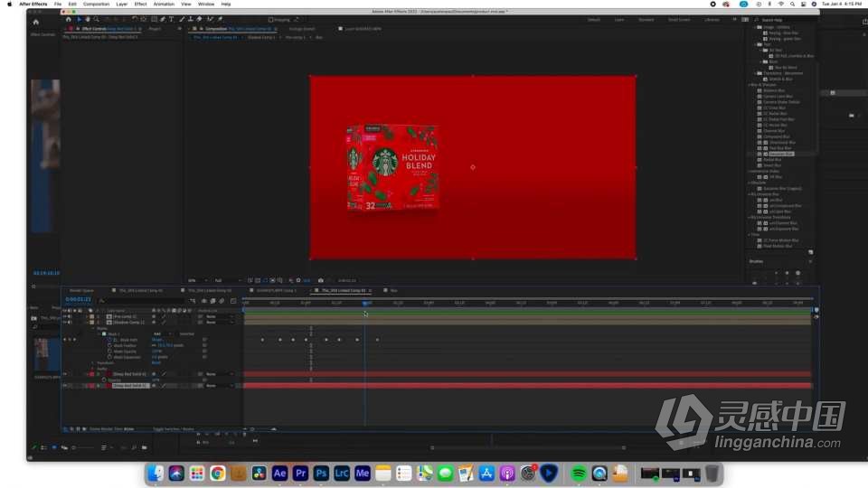868x488 pixels.
Task: Click the viewer snapshot camera icon
Action: (x=320, y=280)
